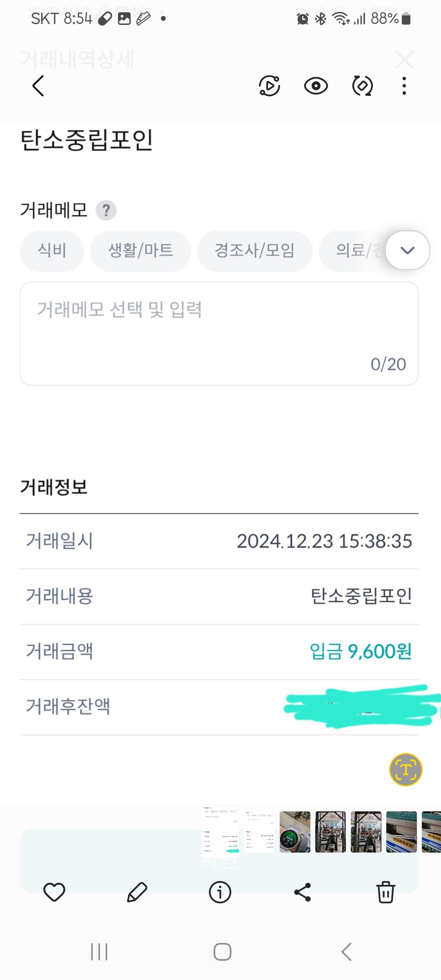Select the 생활/마트 category chip
Viewport: 441px width, 980px height.
[x=140, y=250]
